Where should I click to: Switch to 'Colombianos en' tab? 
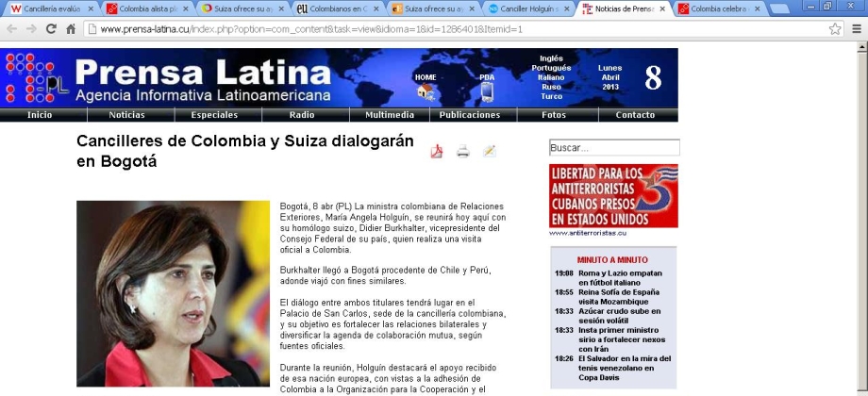pos(337,8)
